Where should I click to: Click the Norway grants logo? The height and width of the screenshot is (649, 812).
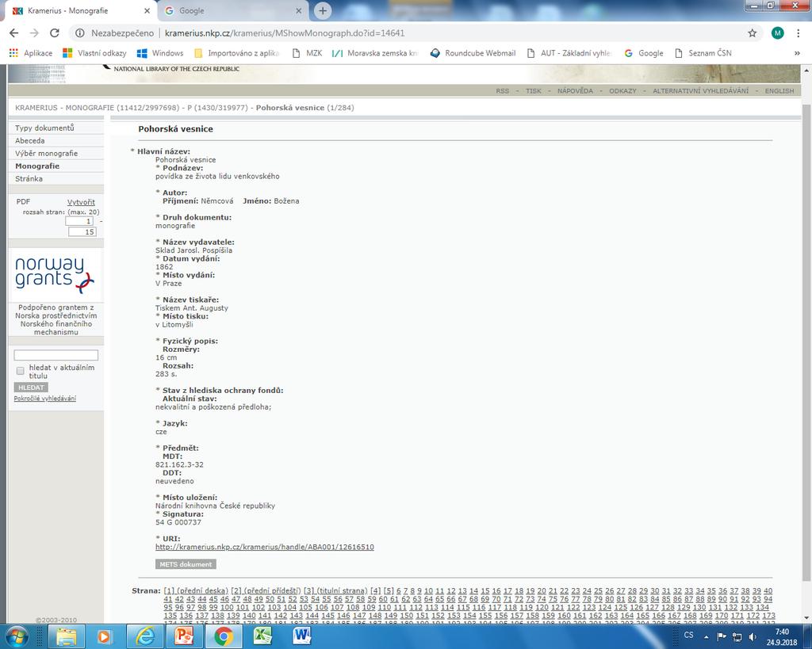coord(55,275)
